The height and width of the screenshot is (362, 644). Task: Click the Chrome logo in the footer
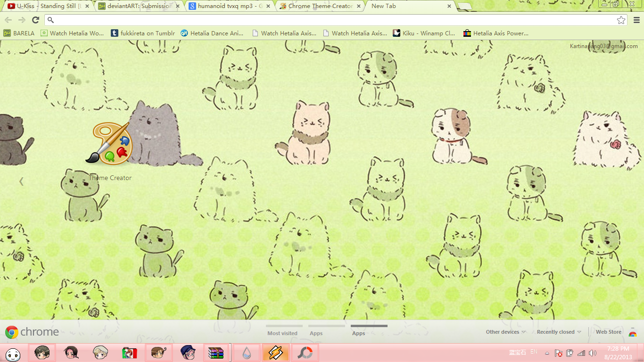[32, 332]
